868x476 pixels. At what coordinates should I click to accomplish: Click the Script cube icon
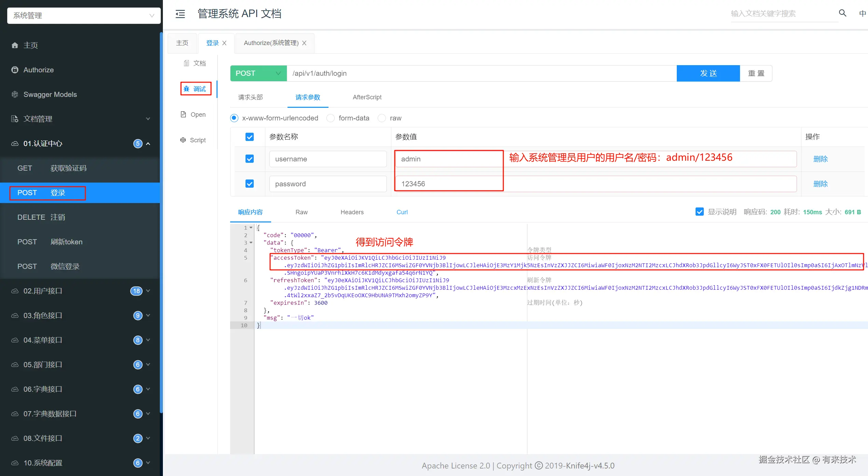(x=183, y=140)
